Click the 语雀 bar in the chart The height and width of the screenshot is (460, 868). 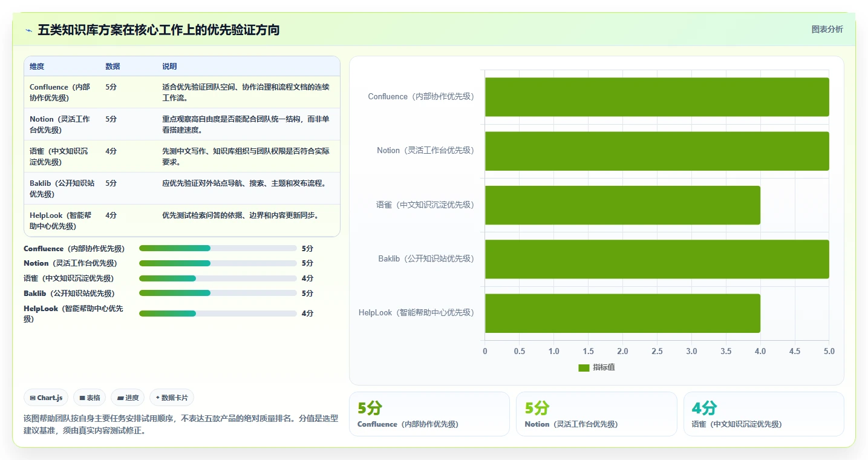tap(622, 205)
